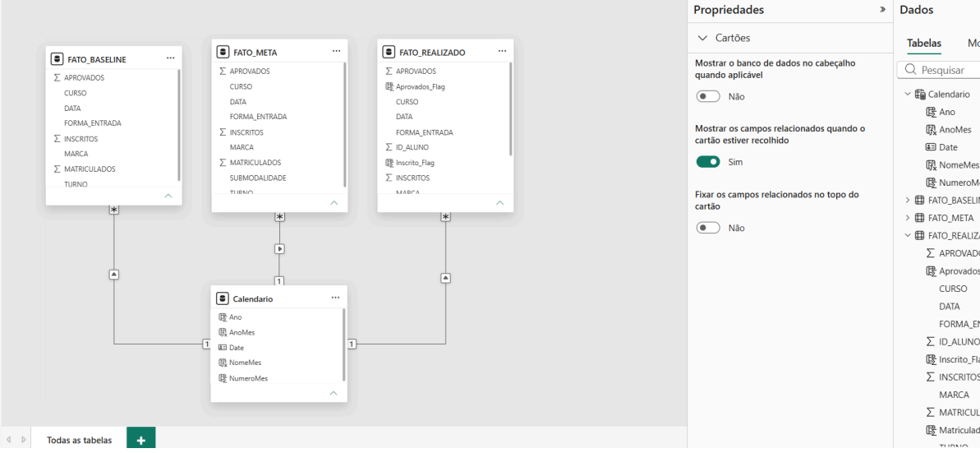The width and height of the screenshot is (980, 453).
Task: Select the Date field in Dados pane
Action: pos(948,147)
